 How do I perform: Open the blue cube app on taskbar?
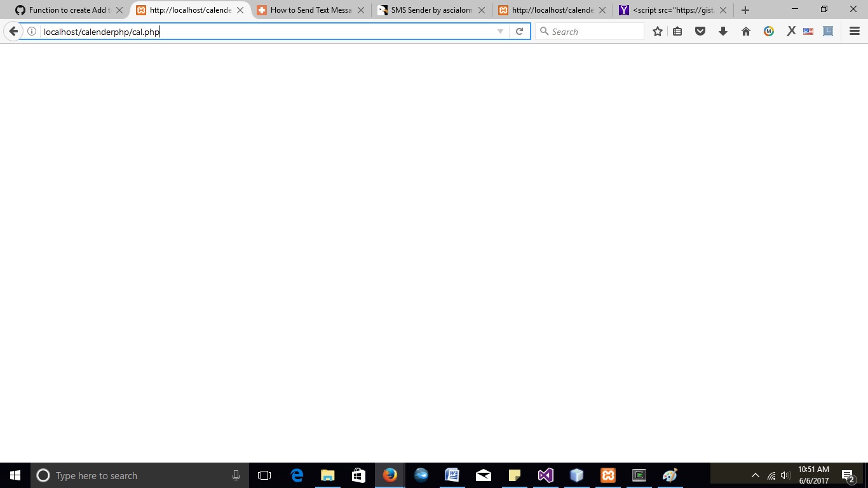point(577,475)
